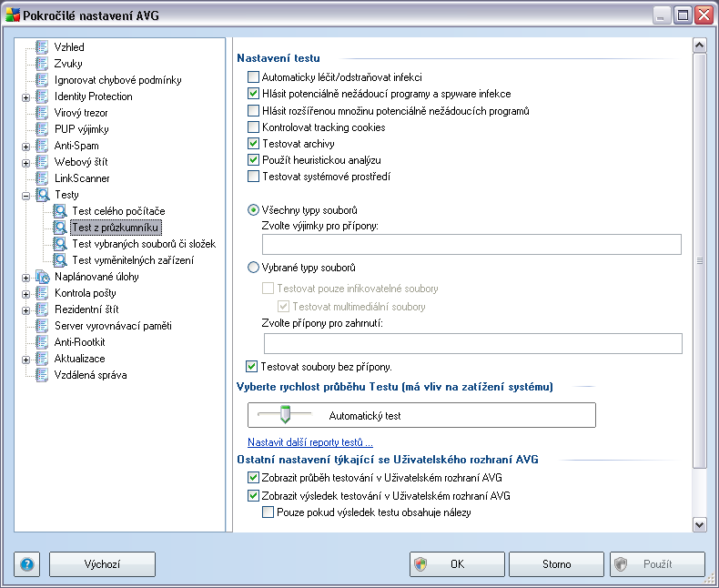Click the Identity Protection item icon
719x588 pixels.
[x=42, y=96]
